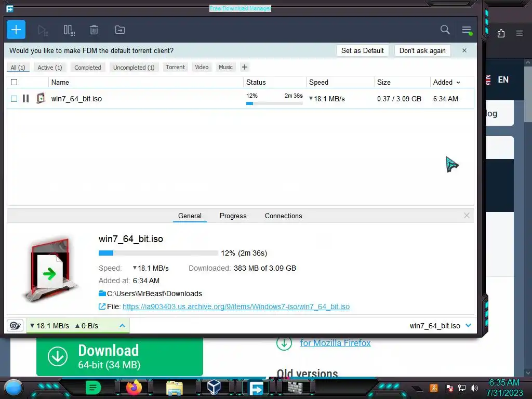Switch to Firefox from taskbar
The width and height of the screenshot is (532, 399).
134,388
